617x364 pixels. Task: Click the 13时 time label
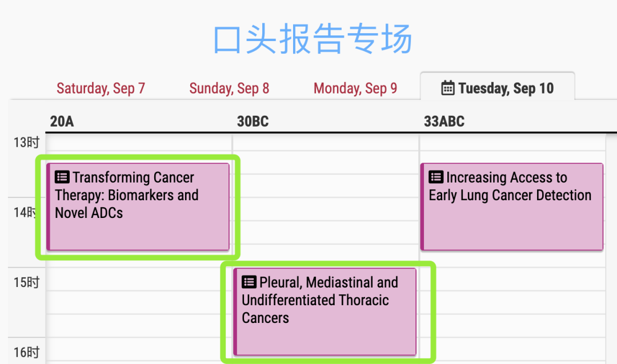pos(26,142)
